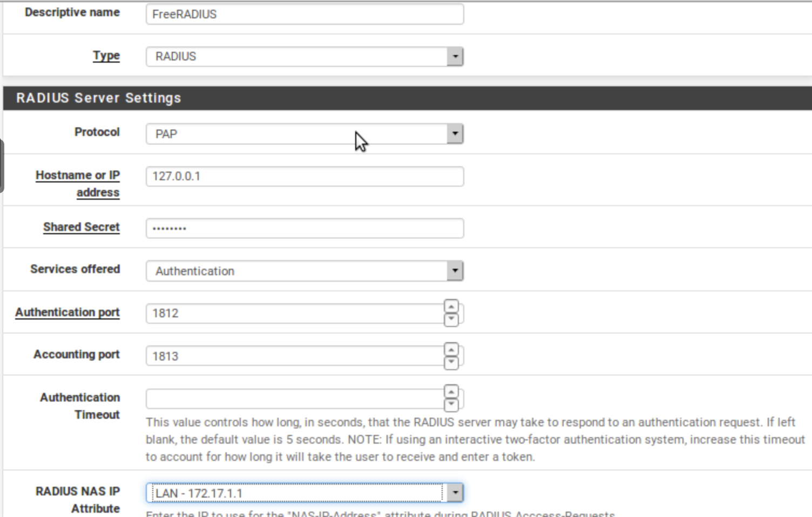
Task: Click the Type label link
Action: coord(106,56)
